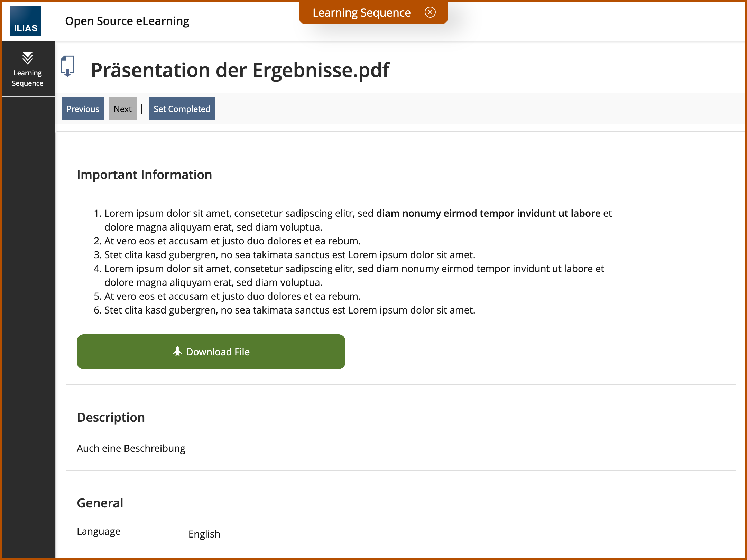
Task: Select the Learning Sequence sidebar label
Action: [x=28, y=78]
